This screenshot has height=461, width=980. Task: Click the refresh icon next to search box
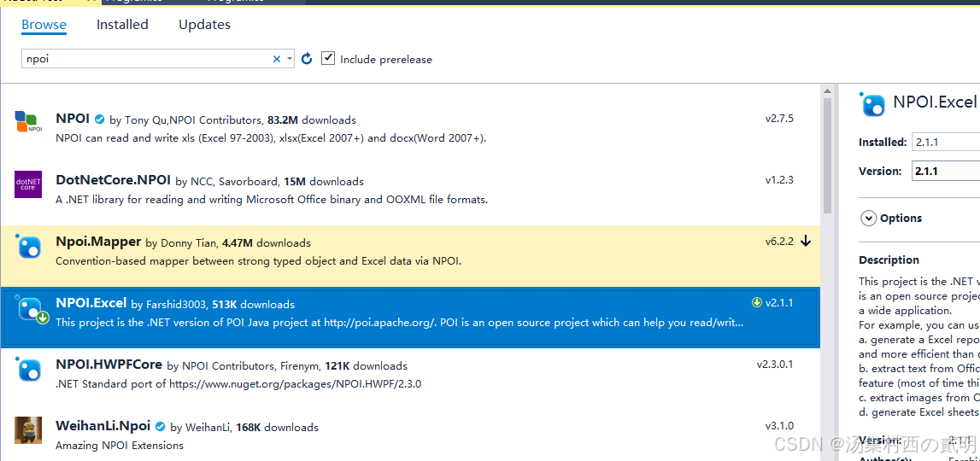click(x=306, y=59)
